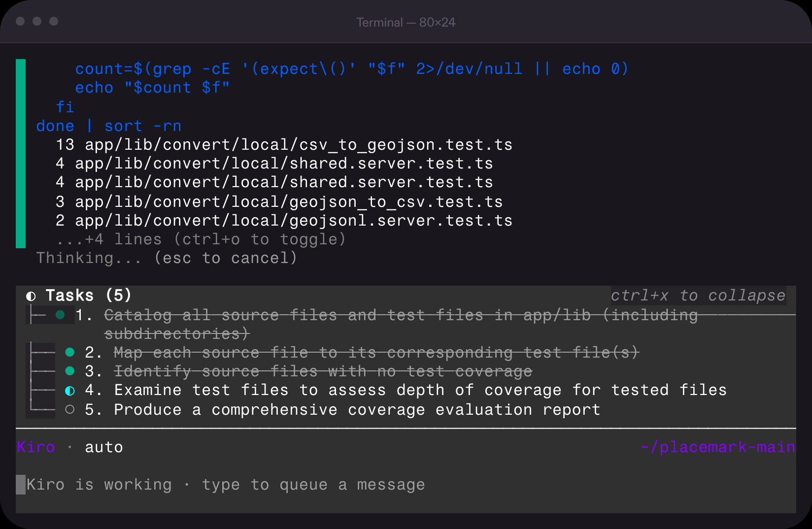The height and width of the screenshot is (529, 812).
Task: Click the Kiro agent name label
Action: click(x=36, y=447)
